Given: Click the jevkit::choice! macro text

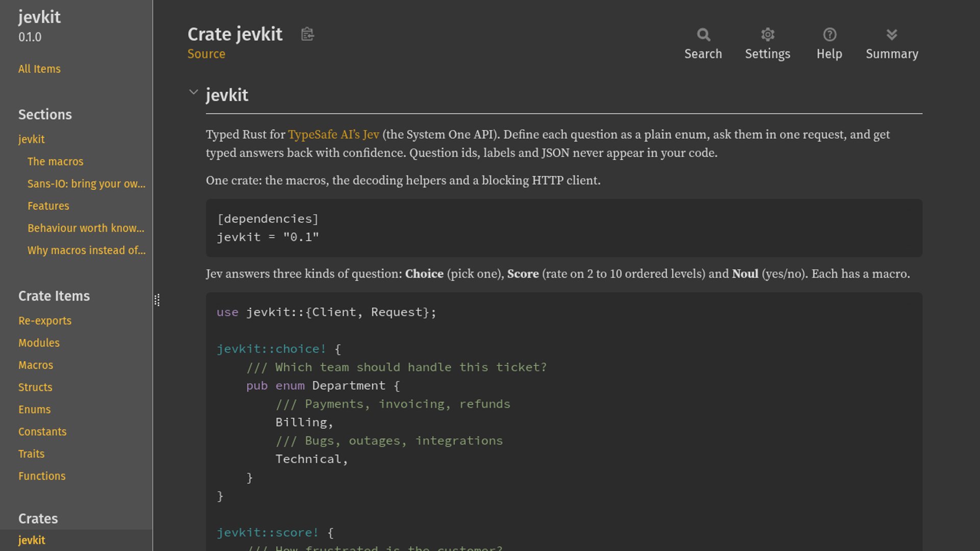Looking at the screenshot, I should point(271,349).
